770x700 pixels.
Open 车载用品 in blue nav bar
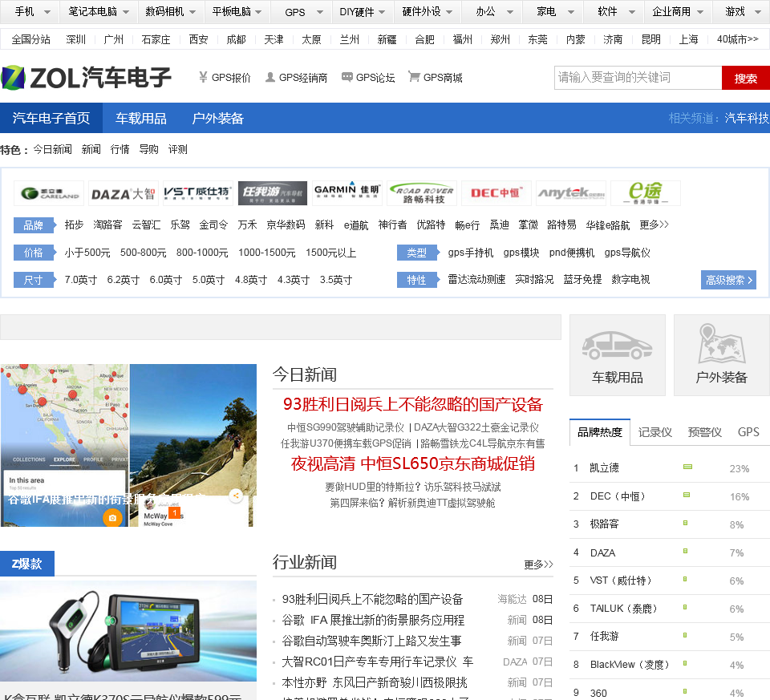pyautogui.click(x=141, y=119)
